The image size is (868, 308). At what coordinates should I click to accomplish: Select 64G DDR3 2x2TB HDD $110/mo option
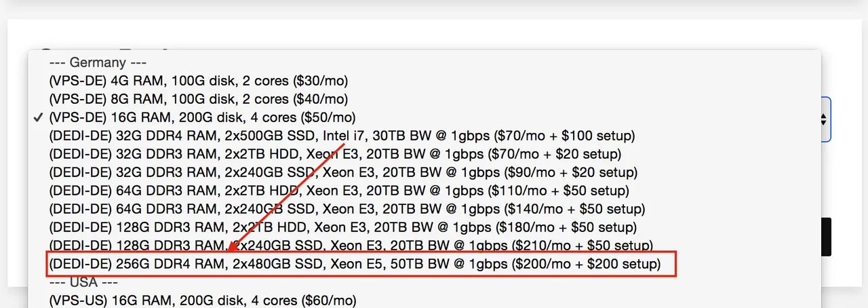339,191
